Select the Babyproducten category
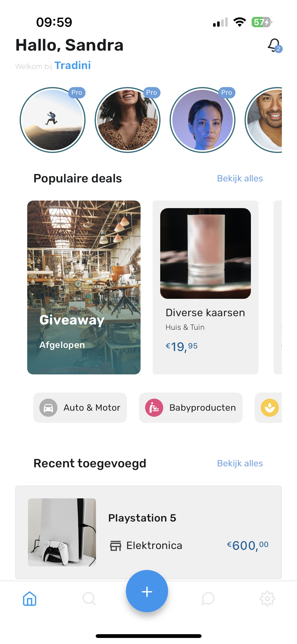The height and width of the screenshot is (644, 297). tap(191, 407)
